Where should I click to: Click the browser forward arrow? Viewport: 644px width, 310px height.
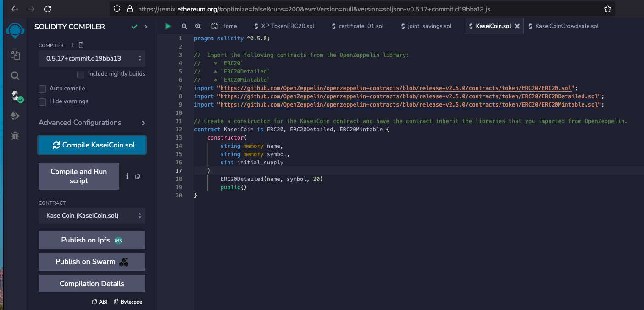(31, 9)
